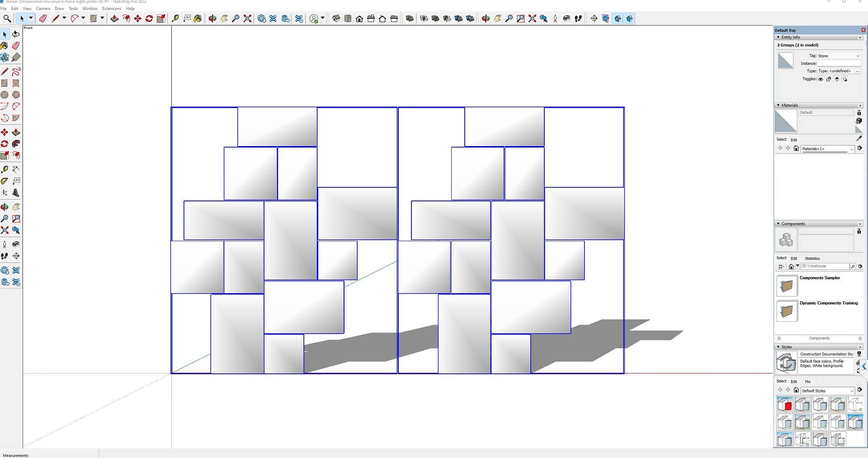
Task: Select the Paint Bucket tool in left toolbar
Action: coord(4,46)
